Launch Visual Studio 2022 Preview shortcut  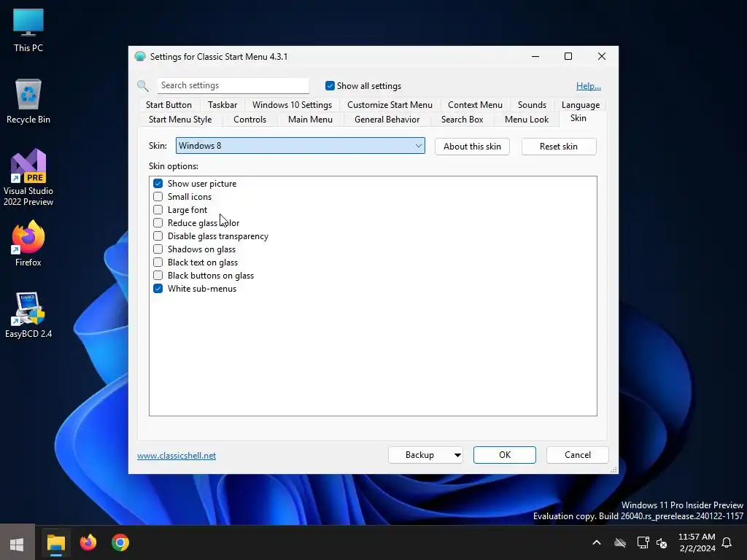tap(28, 177)
